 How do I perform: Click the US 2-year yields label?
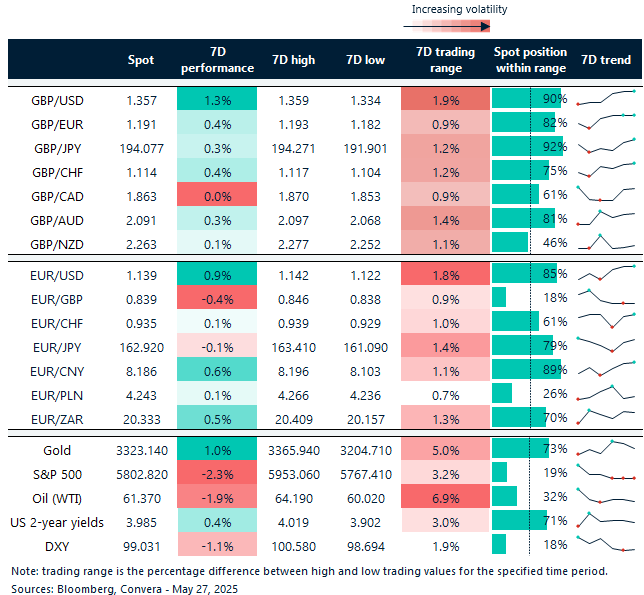point(57,523)
